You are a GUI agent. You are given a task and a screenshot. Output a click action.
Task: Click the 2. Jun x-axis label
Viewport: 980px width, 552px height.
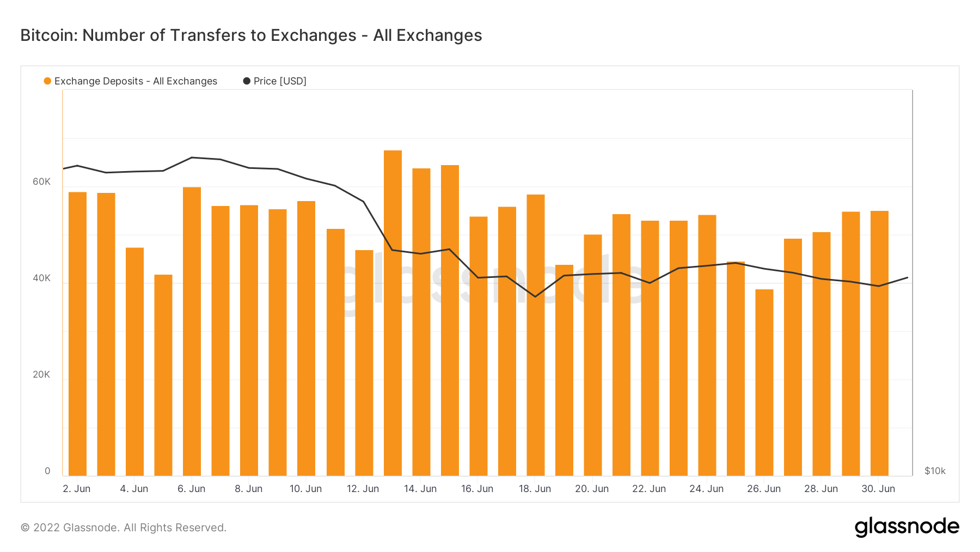(77, 489)
